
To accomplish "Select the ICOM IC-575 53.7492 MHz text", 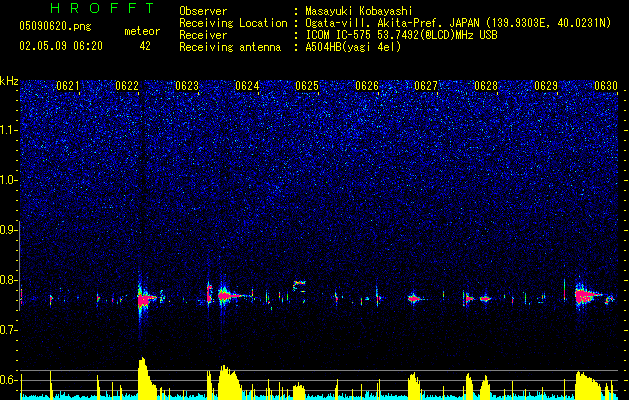I will click(x=401, y=35).
